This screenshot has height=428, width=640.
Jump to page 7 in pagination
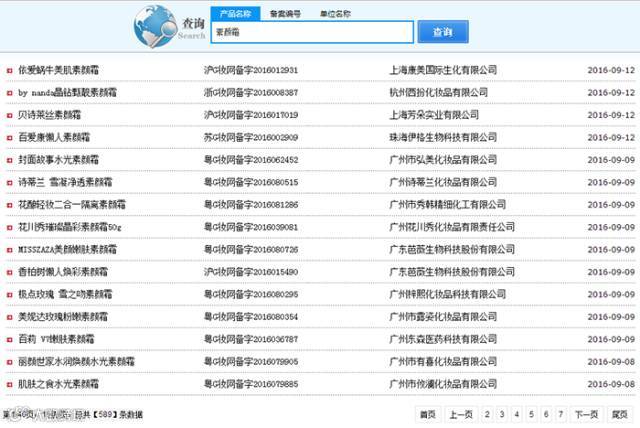coord(561,415)
